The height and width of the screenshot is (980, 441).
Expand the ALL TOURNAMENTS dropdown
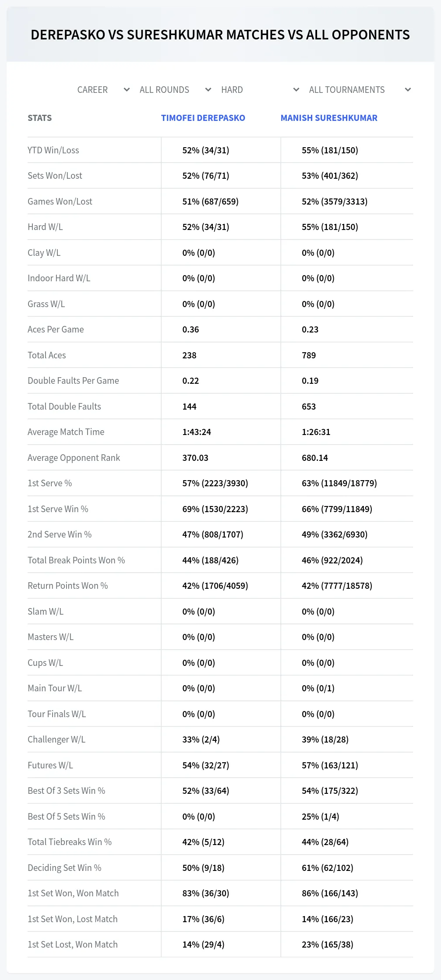(x=360, y=90)
